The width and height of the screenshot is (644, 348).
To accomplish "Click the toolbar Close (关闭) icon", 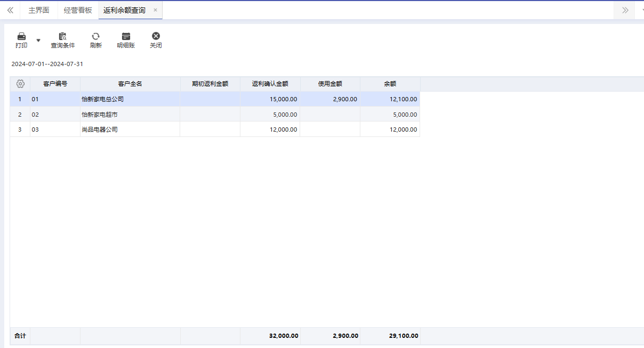I will [x=156, y=37].
